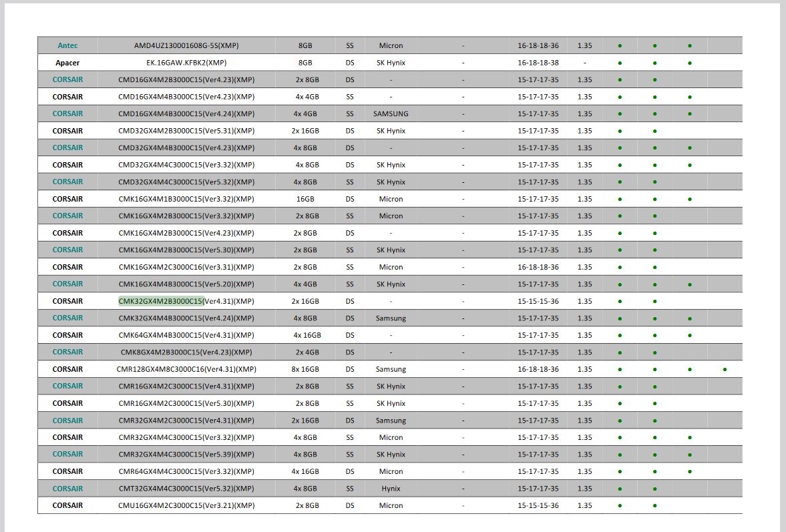Select Samsung chip brand in CMR32GX4M2C3000C15 row

point(391,421)
